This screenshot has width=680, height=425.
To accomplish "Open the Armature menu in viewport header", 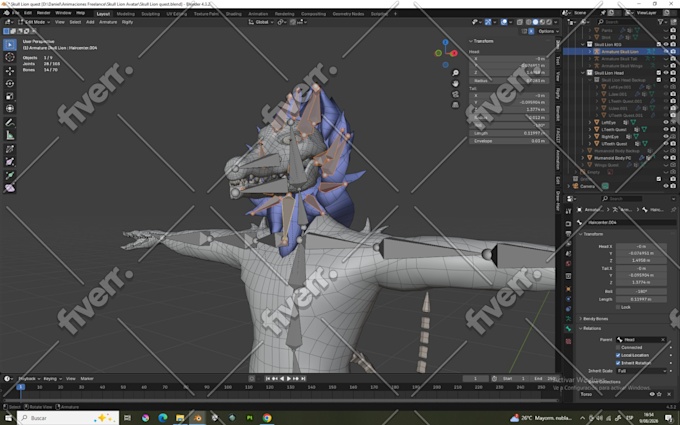I will coord(108,22).
